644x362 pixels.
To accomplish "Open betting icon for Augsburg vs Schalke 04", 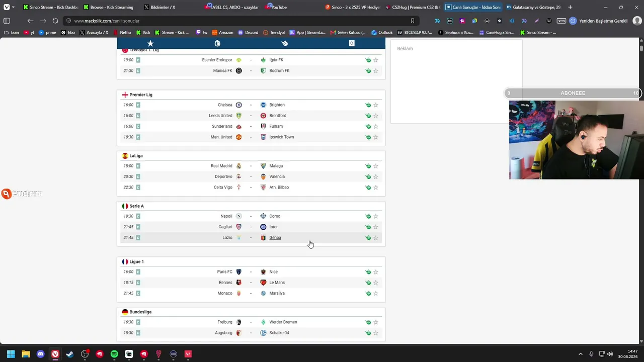I will [368, 333].
